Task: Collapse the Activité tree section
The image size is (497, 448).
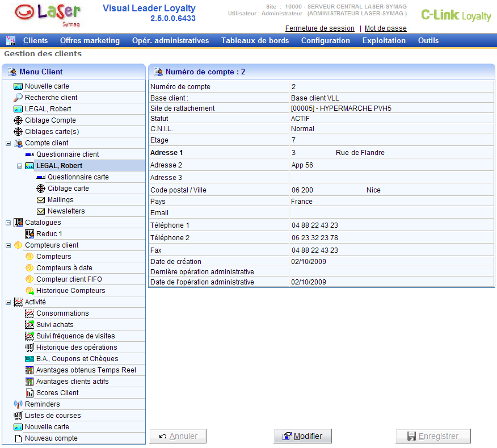Action: (x=8, y=302)
